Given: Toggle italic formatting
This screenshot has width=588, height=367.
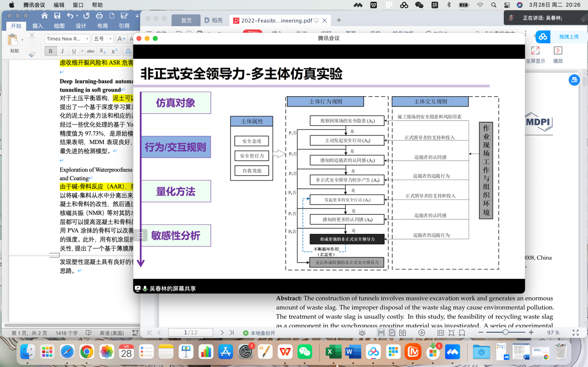Looking at the screenshot, I should click(62, 51).
